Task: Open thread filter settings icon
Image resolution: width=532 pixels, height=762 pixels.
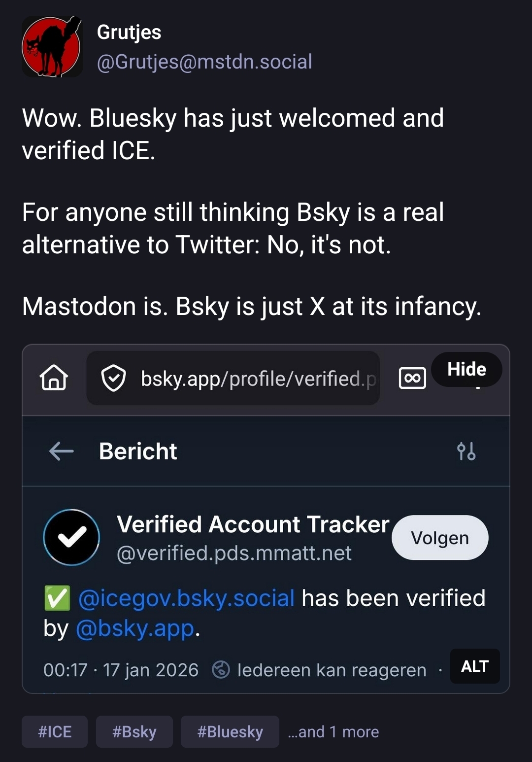Action: [466, 451]
